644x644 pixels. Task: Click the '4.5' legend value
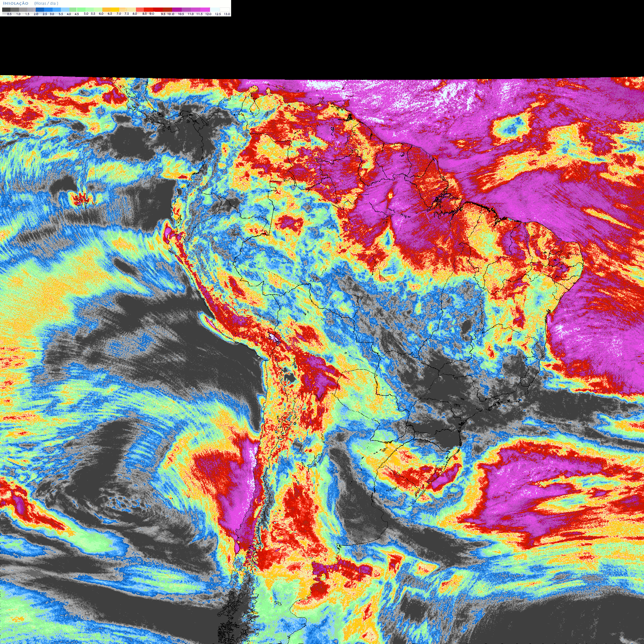point(77,14)
